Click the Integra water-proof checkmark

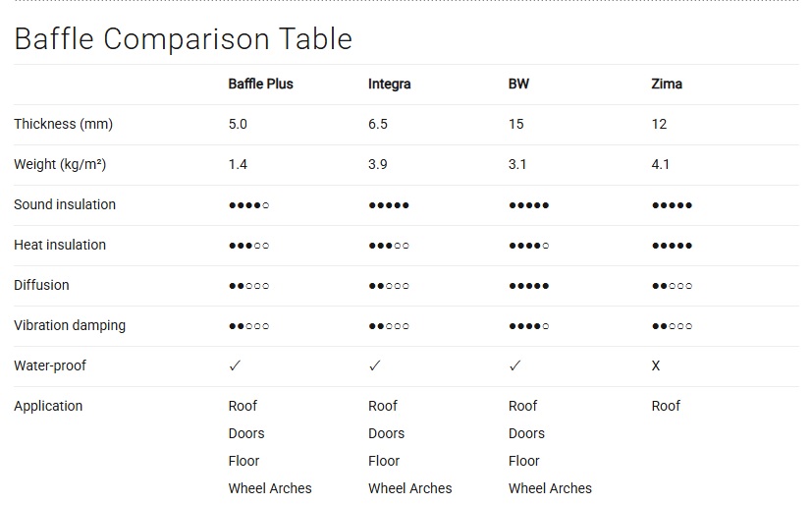coord(375,365)
